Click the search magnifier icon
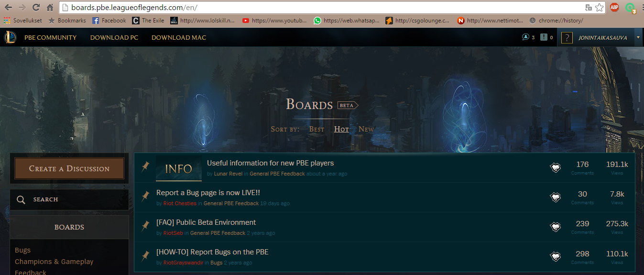644x275 pixels. pos(21,199)
